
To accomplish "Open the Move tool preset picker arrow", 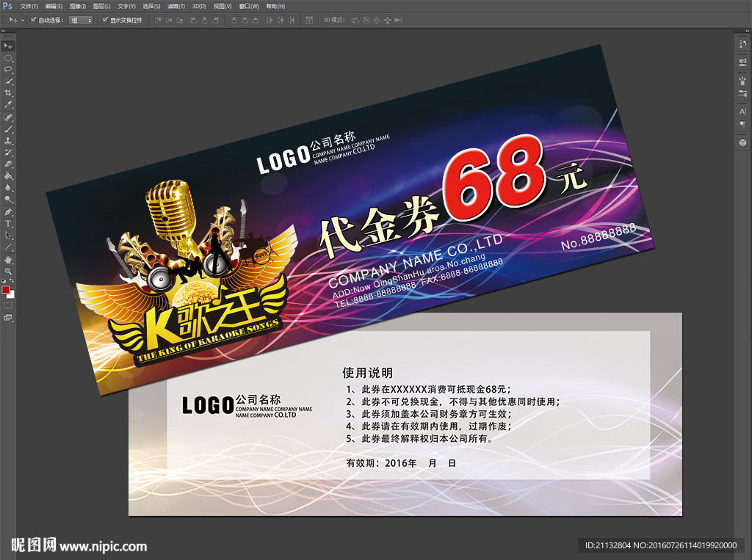I will click(x=23, y=20).
